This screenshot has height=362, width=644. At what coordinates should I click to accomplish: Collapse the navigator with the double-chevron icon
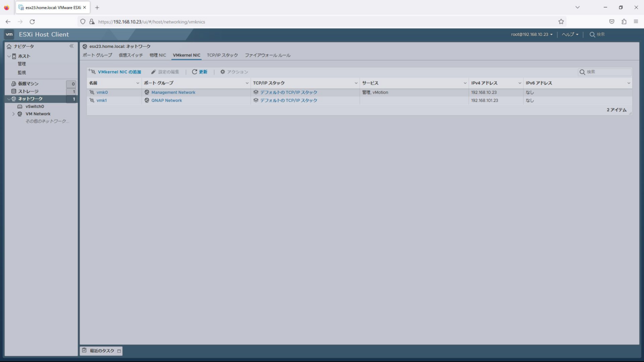(71, 46)
